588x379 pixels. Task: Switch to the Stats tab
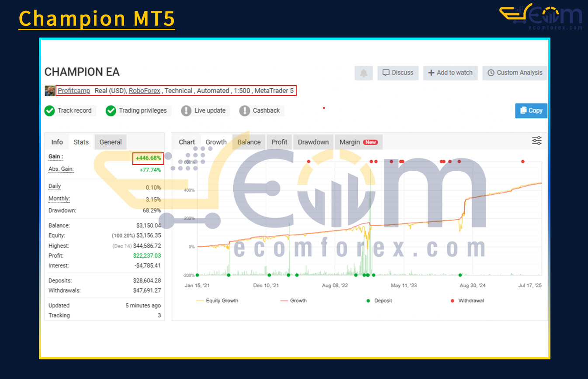81,142
